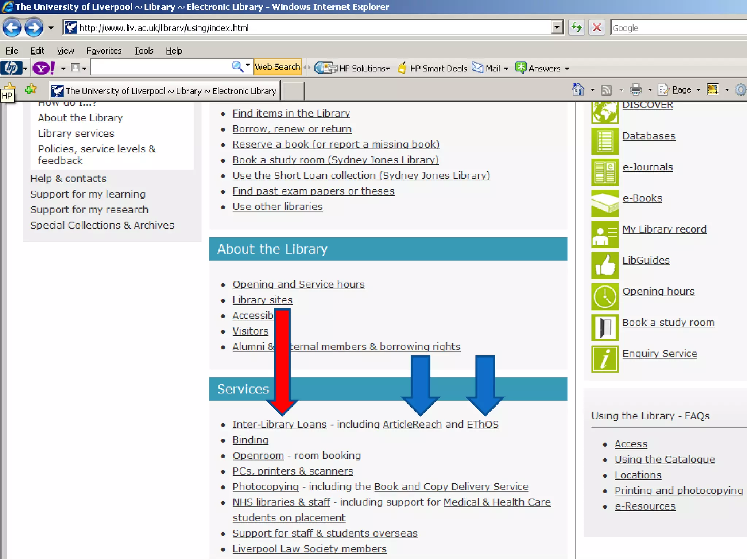Click the printer icon in command bar
This screenshot has height=560, width=747.
point(636,90)
